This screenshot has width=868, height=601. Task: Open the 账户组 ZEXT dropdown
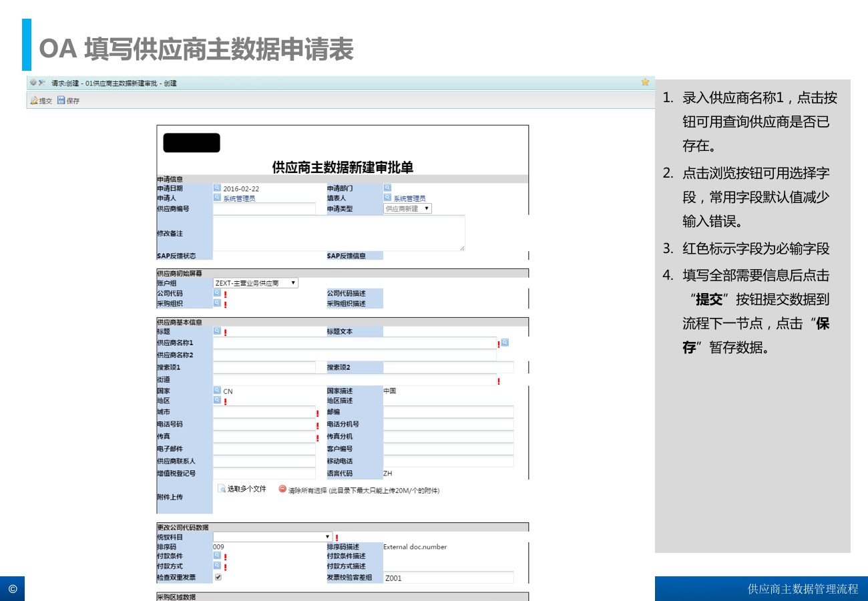pos(255,283)
